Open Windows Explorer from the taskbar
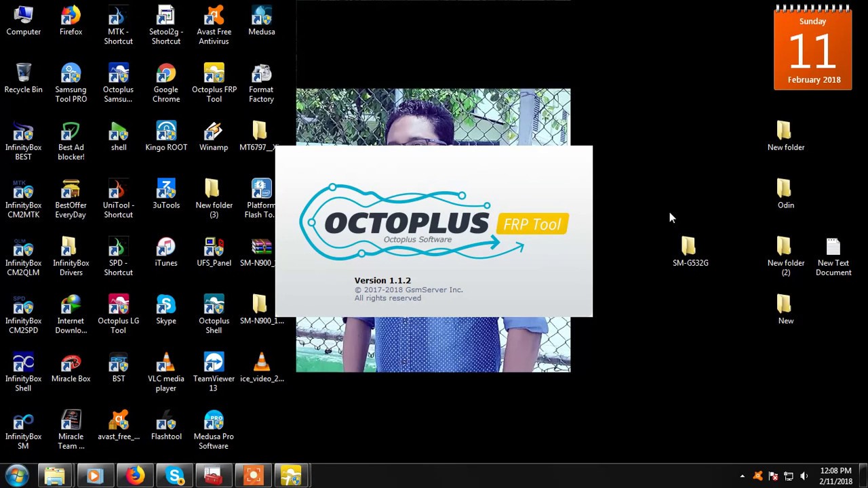Image resolution: width=868 pixels, height=488 pixels. pos(54,476)
